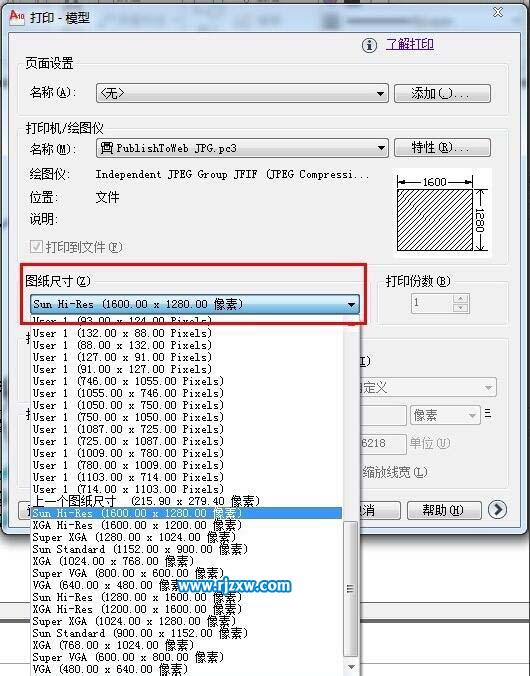Image resolution: width=530 pixels, height=676 pixels.
Task: Click the paper size list scrollbar thumb
Action: pos(351,588)
